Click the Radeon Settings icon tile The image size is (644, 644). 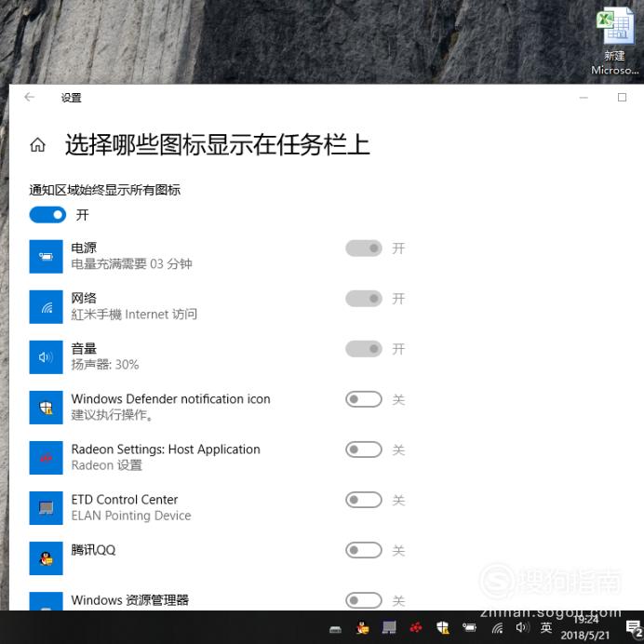tap(46, 458)
